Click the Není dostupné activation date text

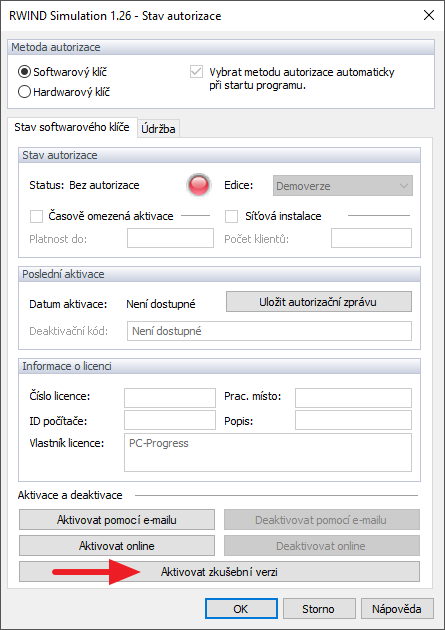pos(161,304)
